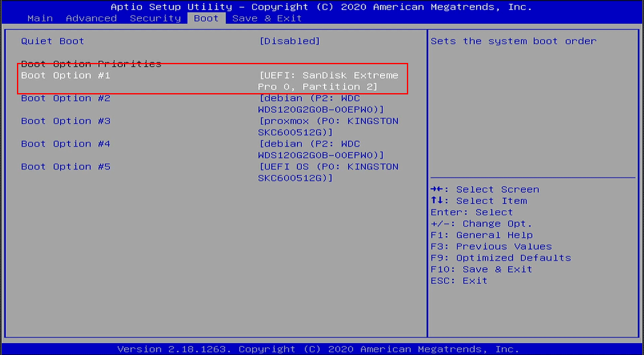Click the Boot Option Priorities heading
The height and width of the screenshot is (355, 644).
[91, 64]
